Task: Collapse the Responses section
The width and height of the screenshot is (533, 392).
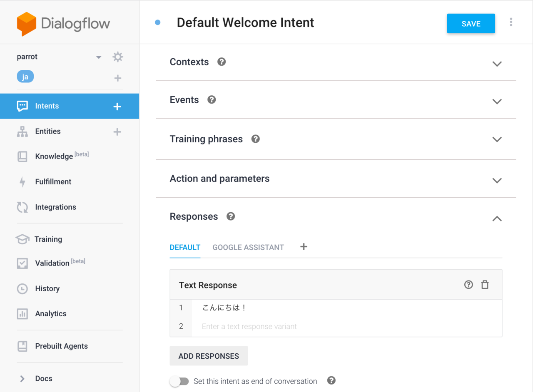Action: (497, 218)
